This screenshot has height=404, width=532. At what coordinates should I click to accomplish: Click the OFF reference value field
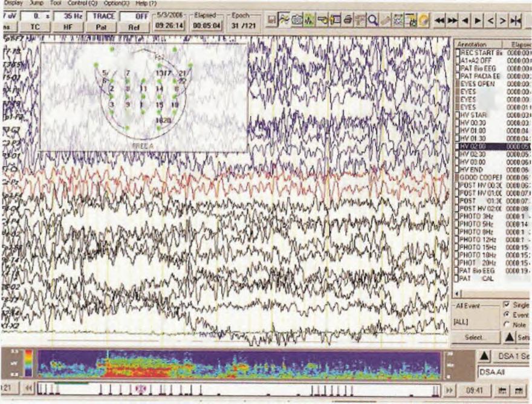click(134, 16)
